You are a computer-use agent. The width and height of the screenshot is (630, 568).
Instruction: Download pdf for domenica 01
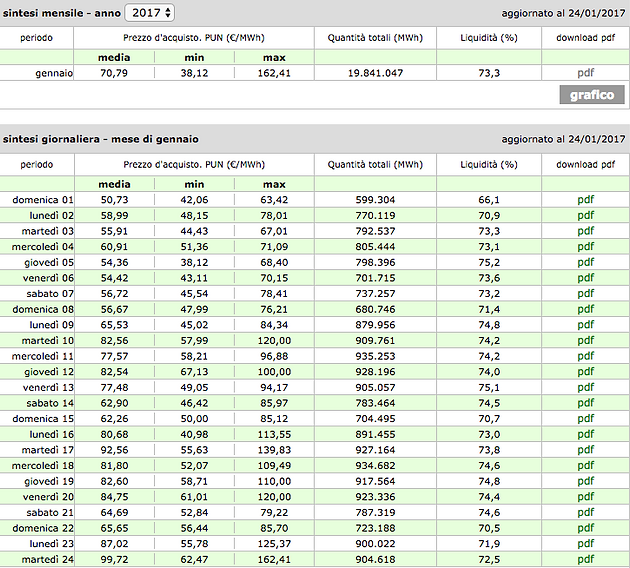pyautogui.click(x=585, y=200)
